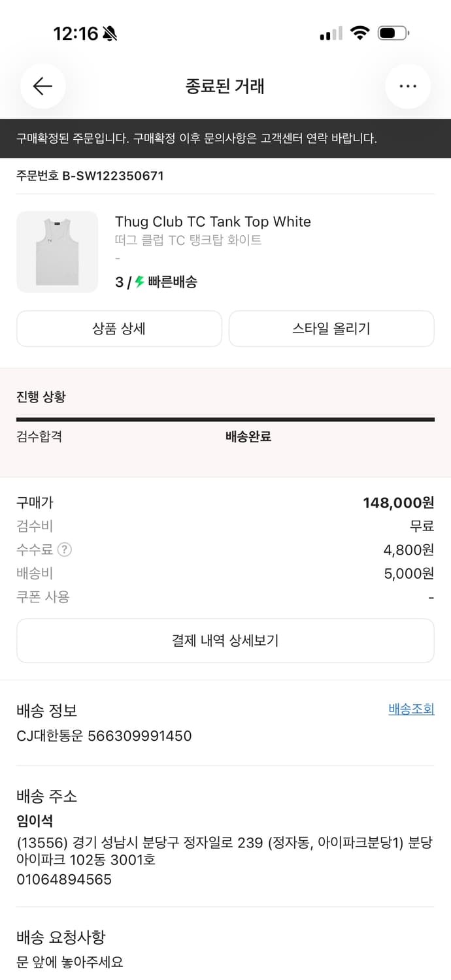This screenshot has height=980, width=451.
Task: Tap the cellular signal indicator
Action: pos(329,31)
